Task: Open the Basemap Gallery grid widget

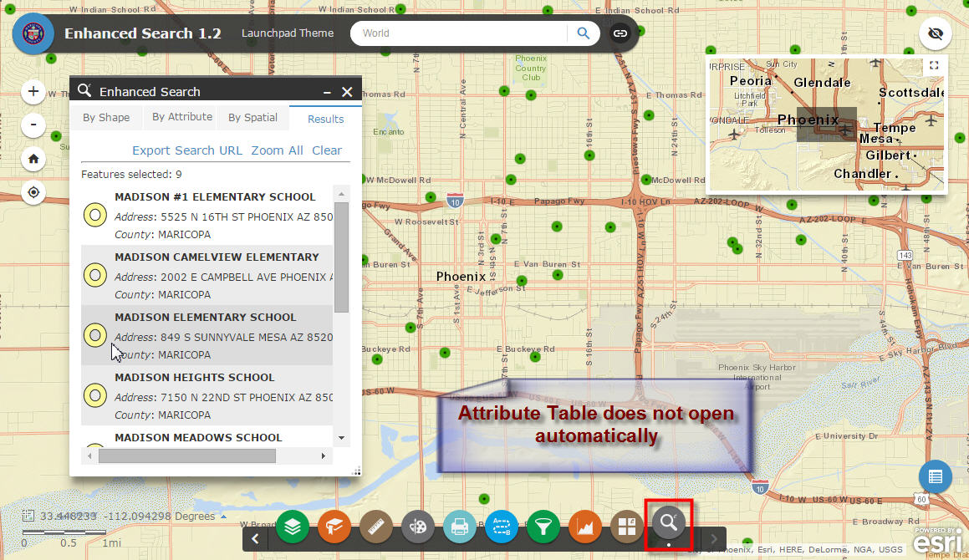Action: tap(627, 527)
